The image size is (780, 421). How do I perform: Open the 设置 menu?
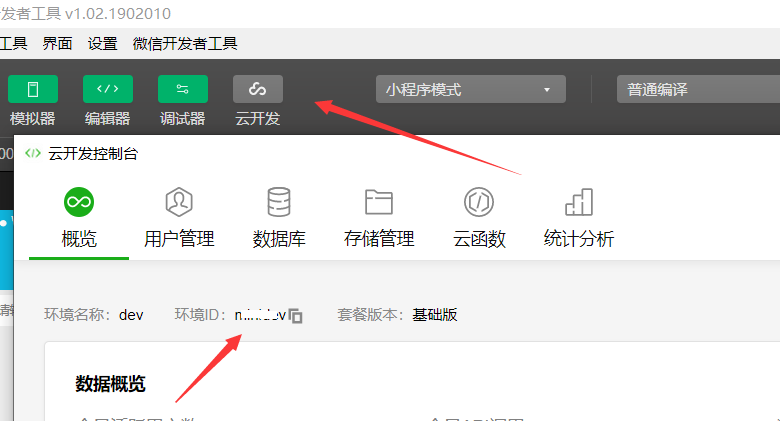tap(102, 44)
